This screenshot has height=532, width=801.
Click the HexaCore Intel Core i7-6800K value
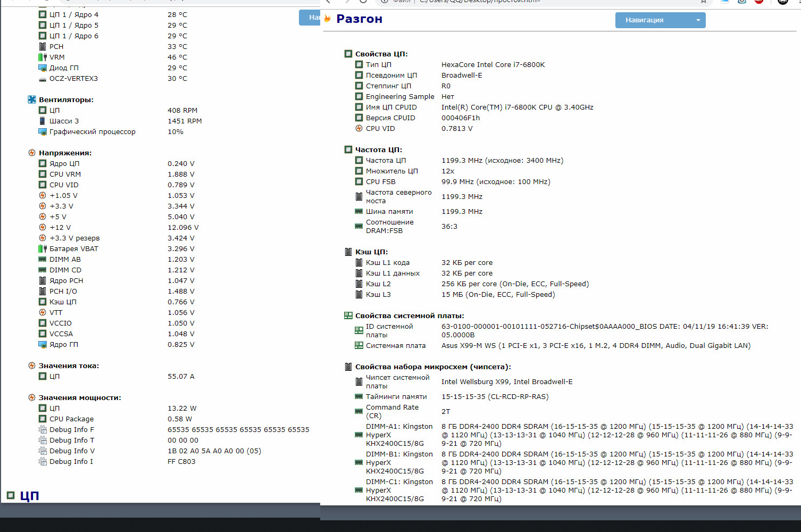tap(493, 64)
